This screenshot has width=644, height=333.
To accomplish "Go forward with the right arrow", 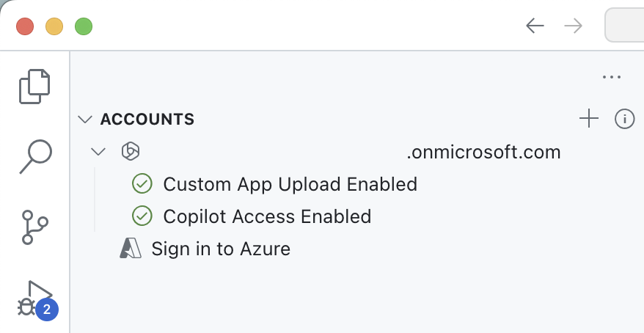I will [573, 26].
